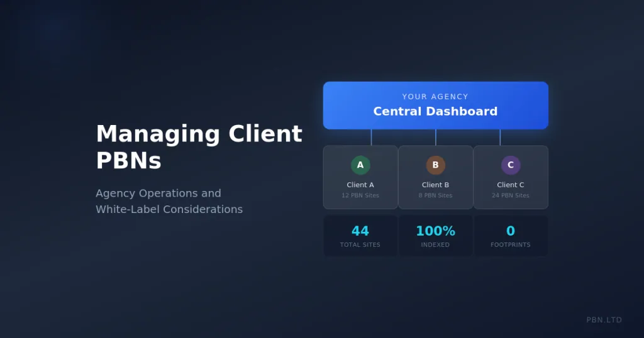Click the 'INDEXED' label
Image resolution: width=644 pixels, height=338 pixels.
point(435,244)
